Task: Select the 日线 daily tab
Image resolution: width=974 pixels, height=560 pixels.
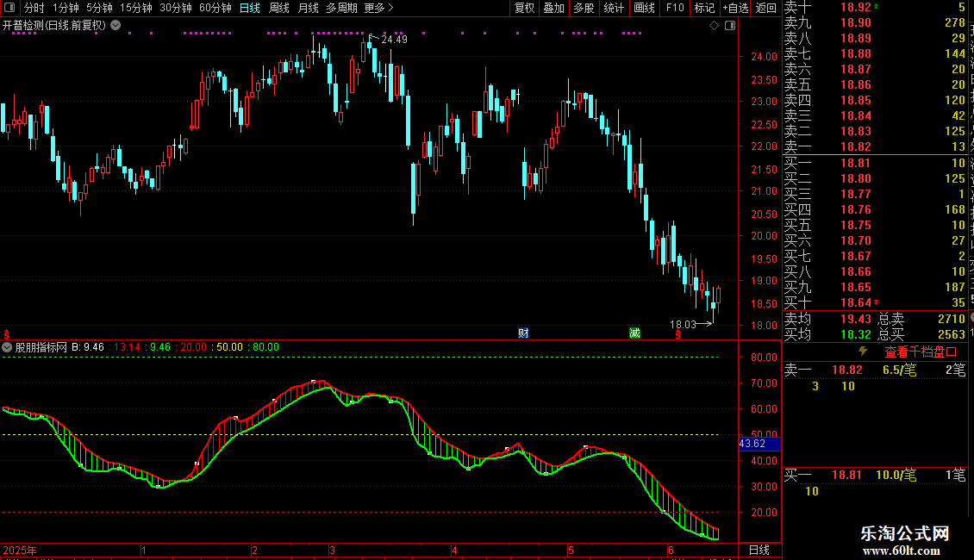Action: pos(250,8)
